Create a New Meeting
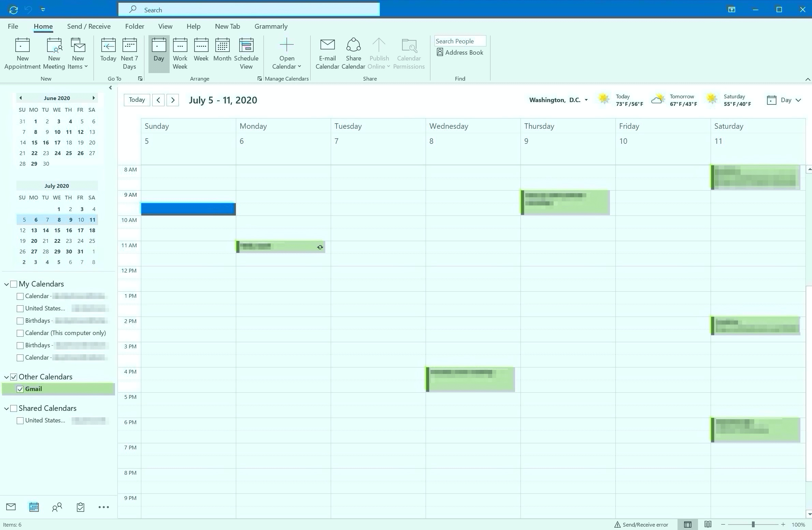Viewport: 812px width, 530px height. coord(54,54)
